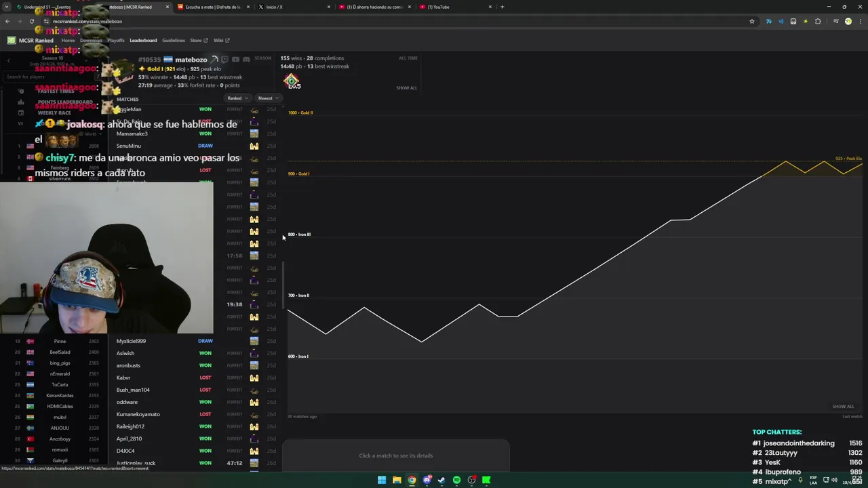The image size is (868, 488).
Task: Open BeefSalad in the leaderboard list
Action: pos(60,352)
